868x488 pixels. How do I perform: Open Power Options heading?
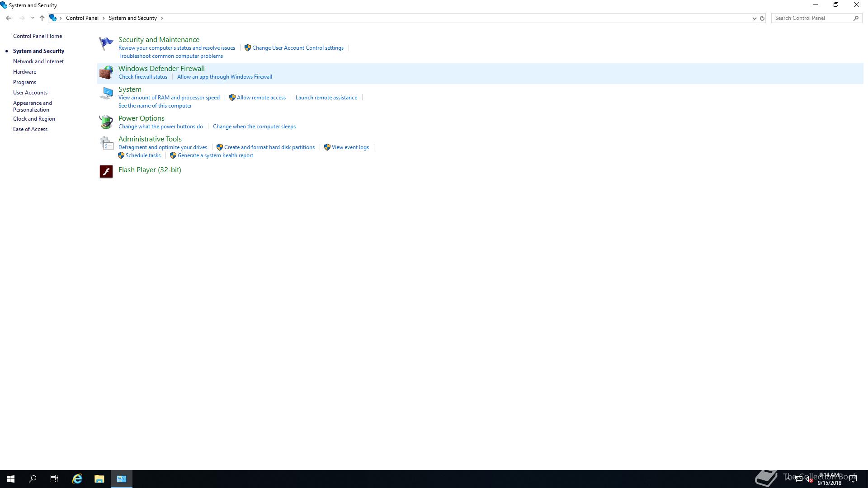(142, 118)
